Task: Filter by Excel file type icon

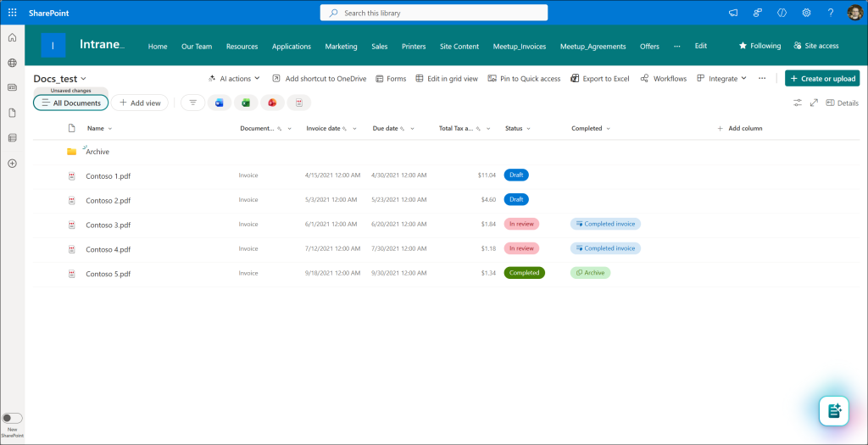Action: coord(246,103)
